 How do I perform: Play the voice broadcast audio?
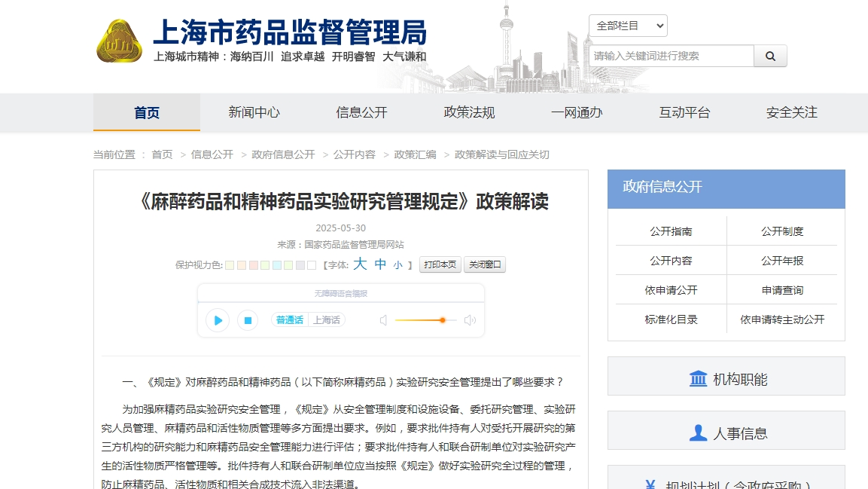pyautogui.click(x=218, y=320)
